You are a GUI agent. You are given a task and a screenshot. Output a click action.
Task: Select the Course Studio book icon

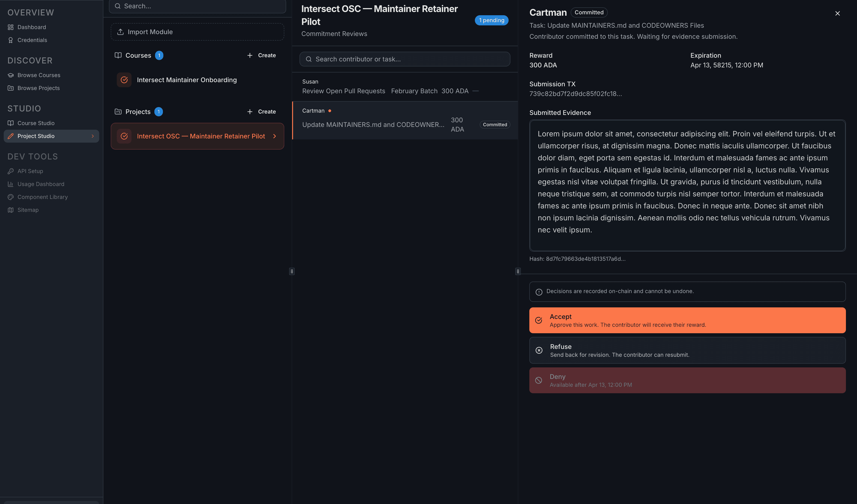coord(11,123)
